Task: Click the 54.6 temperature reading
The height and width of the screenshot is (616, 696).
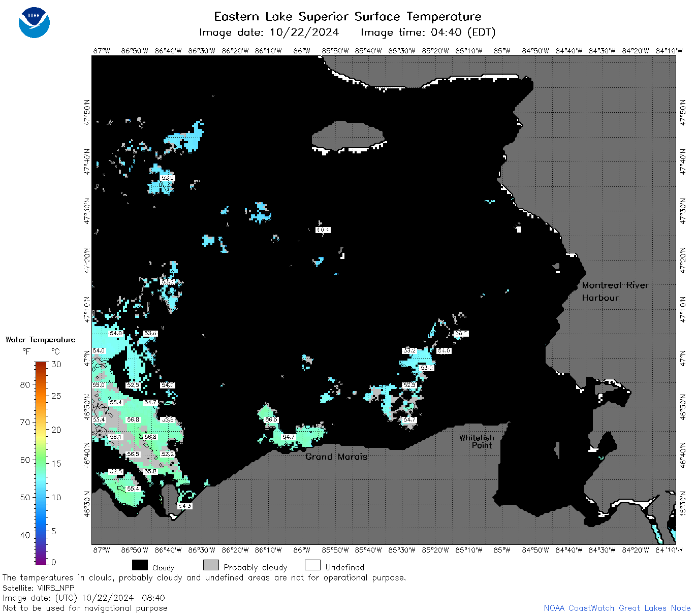Action: (168, 385)
